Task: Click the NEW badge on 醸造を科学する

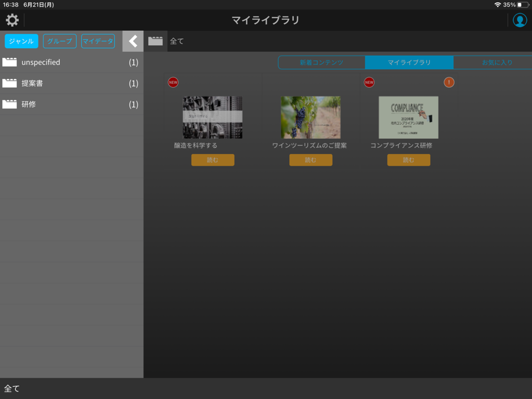Action: click(173, 82)
